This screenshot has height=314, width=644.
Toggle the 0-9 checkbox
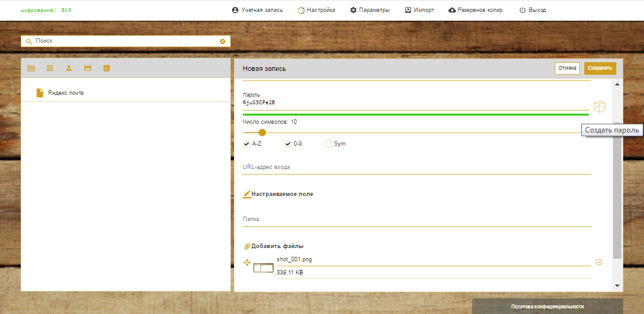coord(288,144)
